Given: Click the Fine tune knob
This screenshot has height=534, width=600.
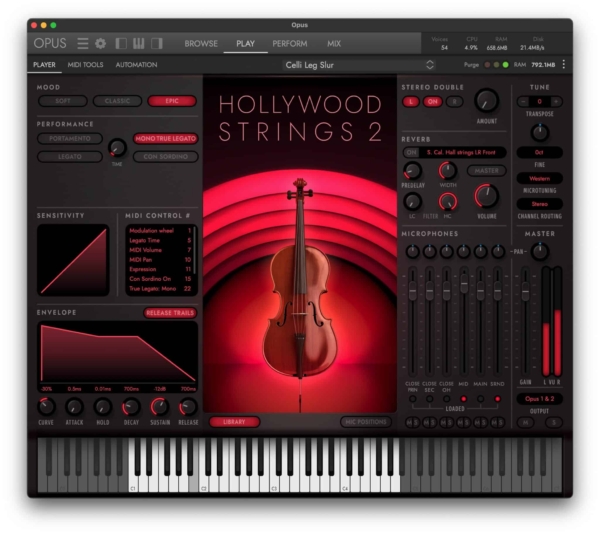Looking at the screenshot, I should click(540, 133).
